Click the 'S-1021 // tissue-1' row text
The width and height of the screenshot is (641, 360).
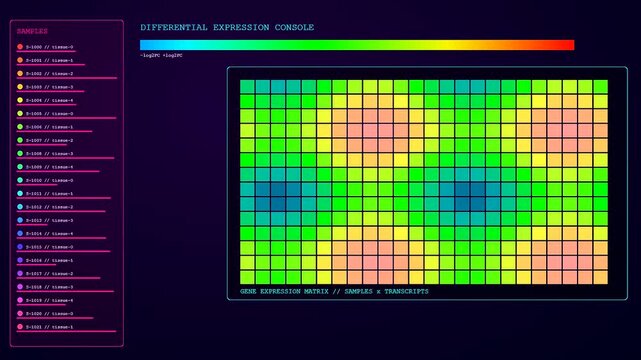point(49,327)
